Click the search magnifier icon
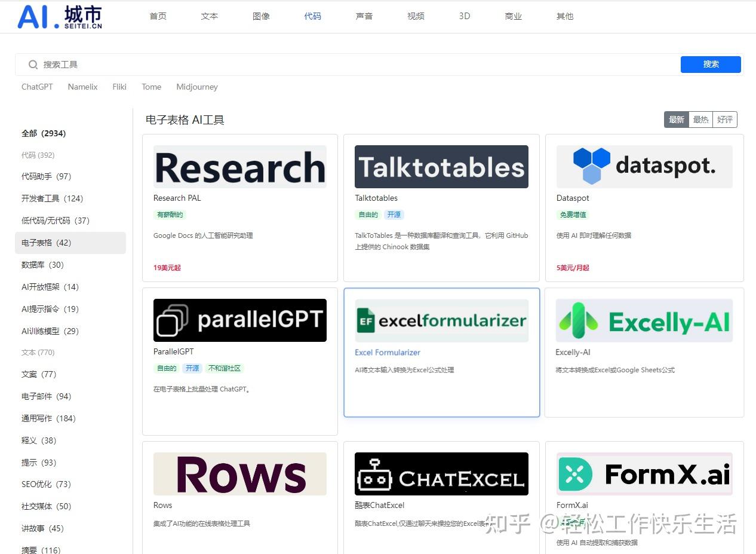 [33, 65]
